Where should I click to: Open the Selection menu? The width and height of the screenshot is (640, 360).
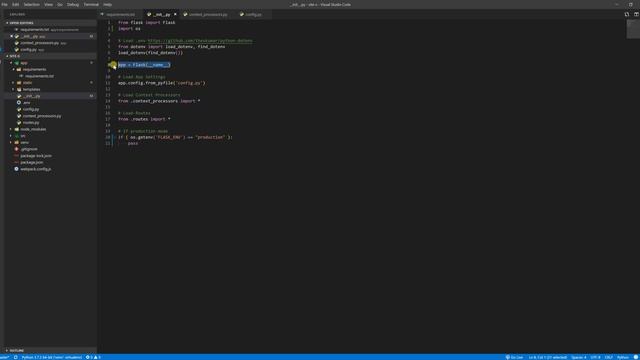coord(31,4)
